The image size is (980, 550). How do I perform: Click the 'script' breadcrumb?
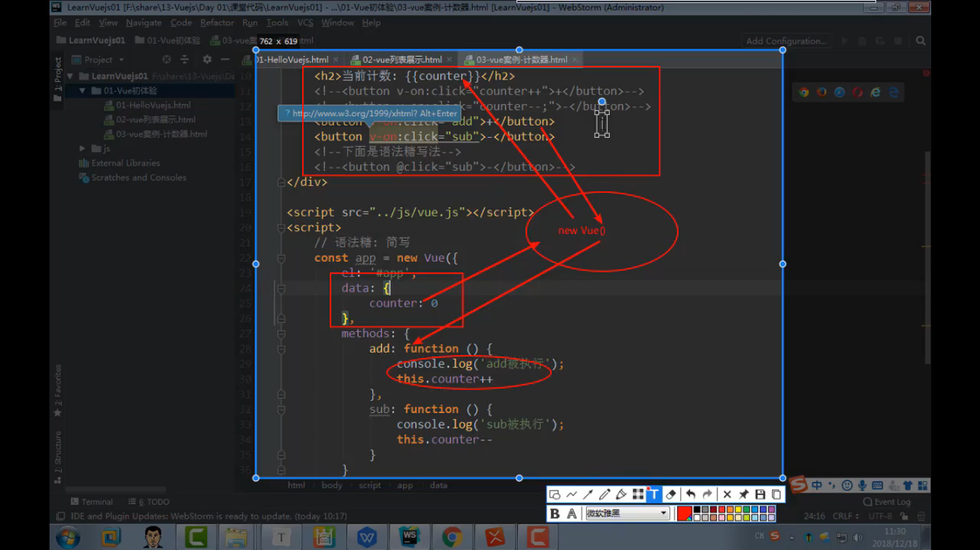(x=369, y=485)
